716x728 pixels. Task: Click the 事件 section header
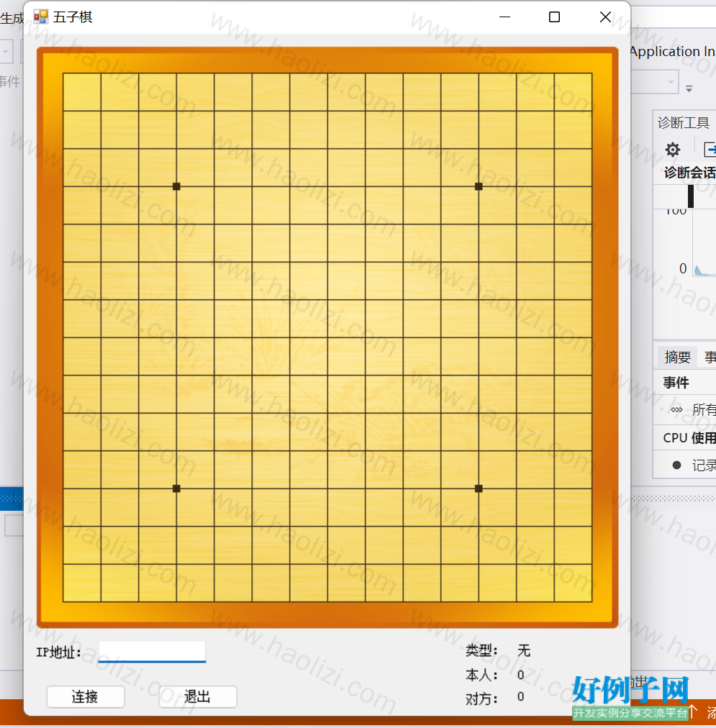(x=676, y=383)
